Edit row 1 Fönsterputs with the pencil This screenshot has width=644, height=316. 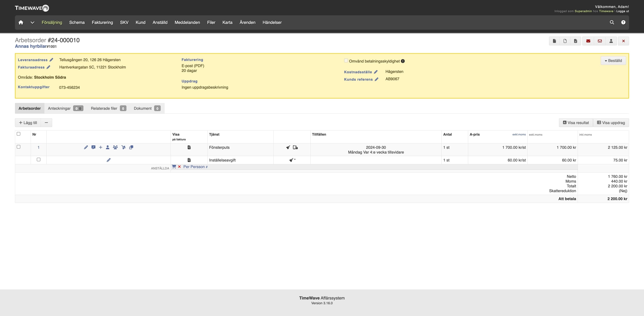86,147
